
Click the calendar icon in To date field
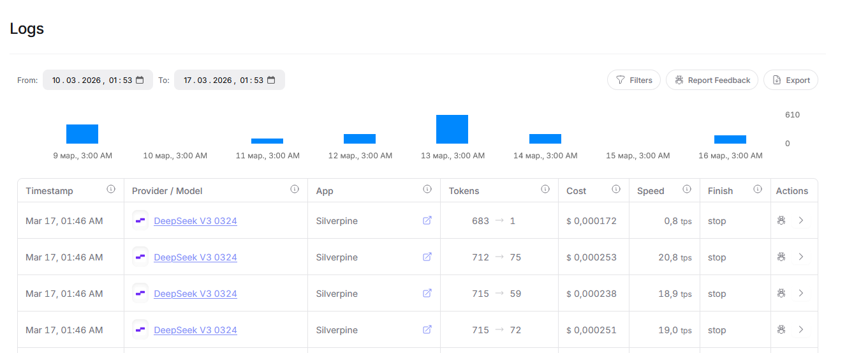click(x=271, y=80)
